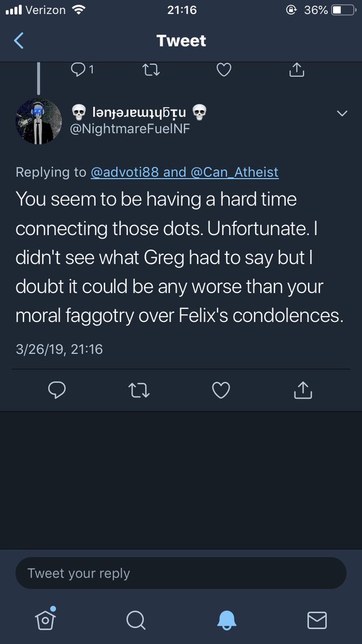This screenshot has height=644, width=362.
Task: Reply to the main tweet
Action: tap(57, 390)
